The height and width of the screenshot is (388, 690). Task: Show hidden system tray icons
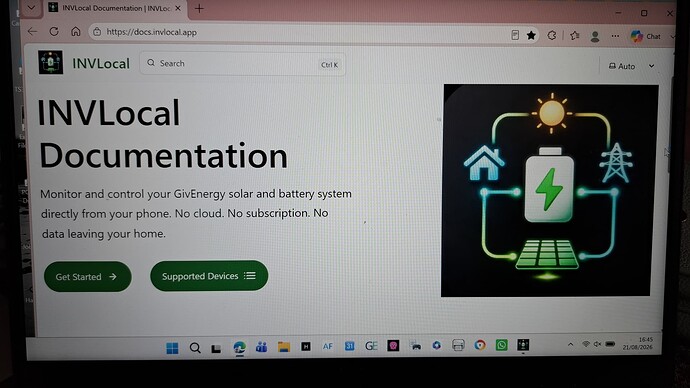tap(570, 344)
